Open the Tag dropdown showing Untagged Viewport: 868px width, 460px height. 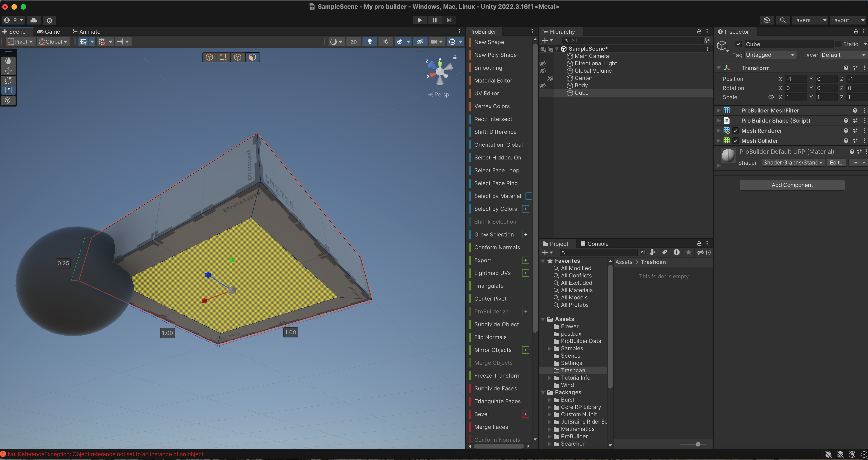[770, 55]
